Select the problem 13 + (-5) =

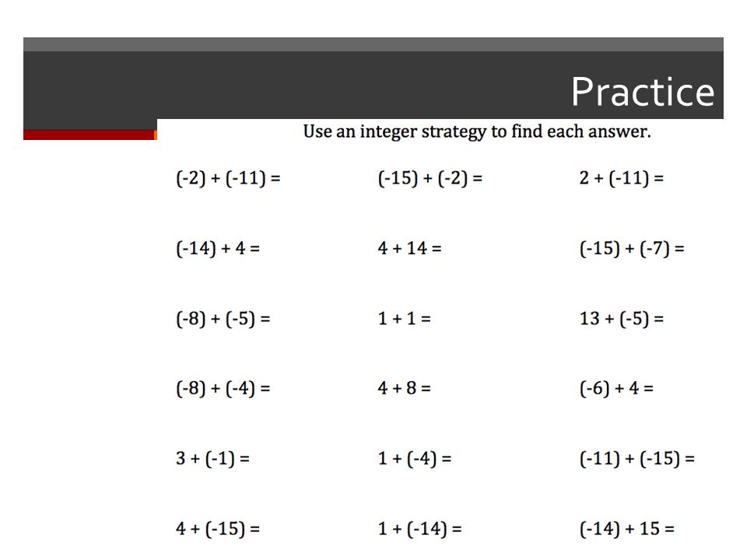coord(621,318)
